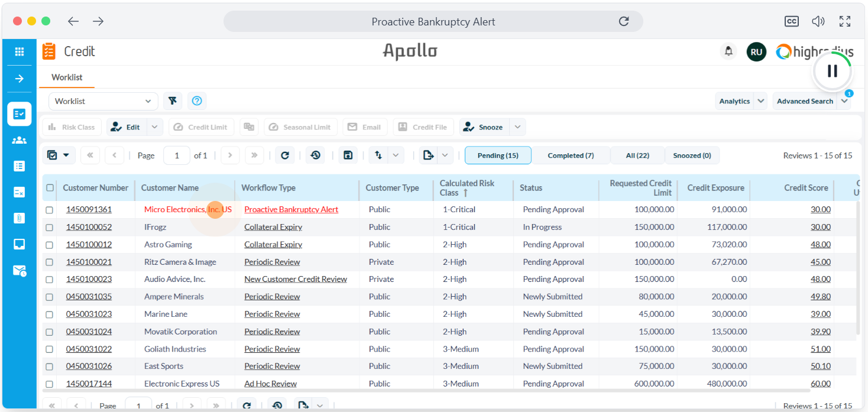Tick the checkbox for Astro Gaming row
The height and width of the screenshot is (412, 868).
(50, 245)
